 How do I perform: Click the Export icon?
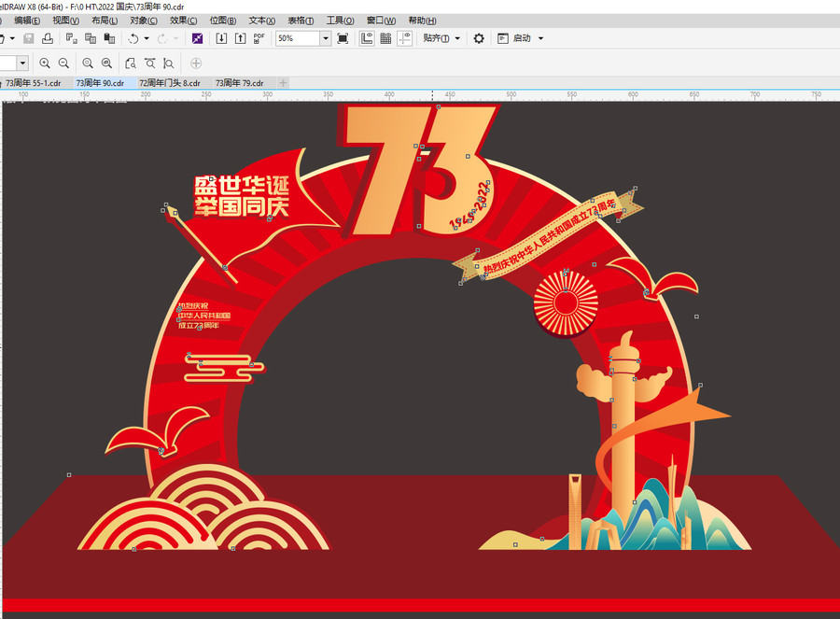[x=241, y=38]
